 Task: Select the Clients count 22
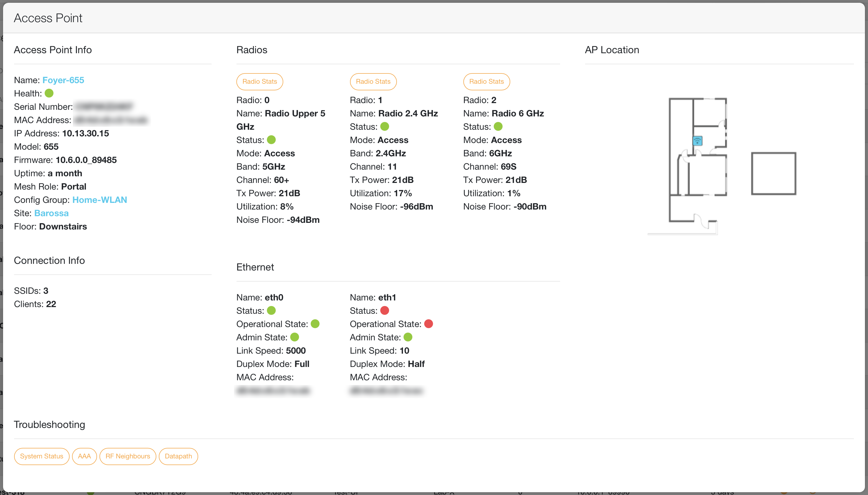[51, 304]
